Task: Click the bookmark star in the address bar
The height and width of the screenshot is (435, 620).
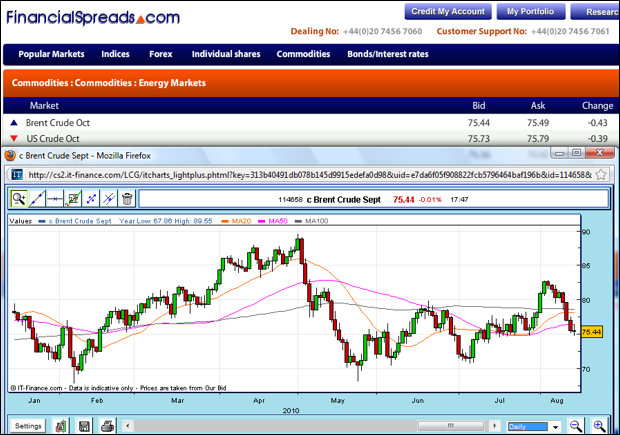Action: tap(601, 174)
